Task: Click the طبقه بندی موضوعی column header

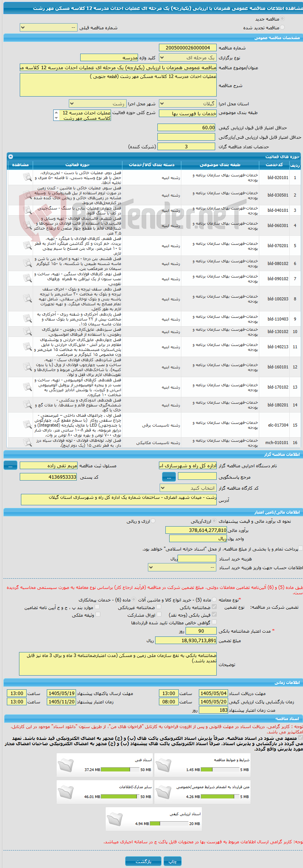Action: [x=220, y=165]
